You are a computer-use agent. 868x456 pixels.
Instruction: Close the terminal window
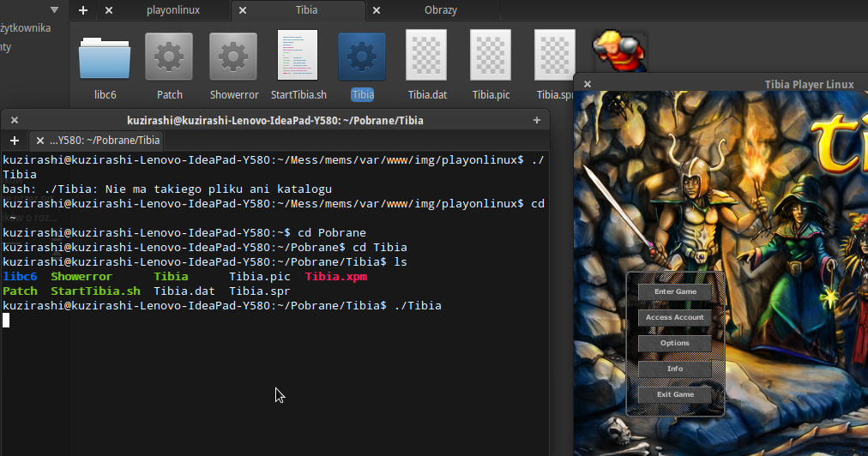(15, 120)
